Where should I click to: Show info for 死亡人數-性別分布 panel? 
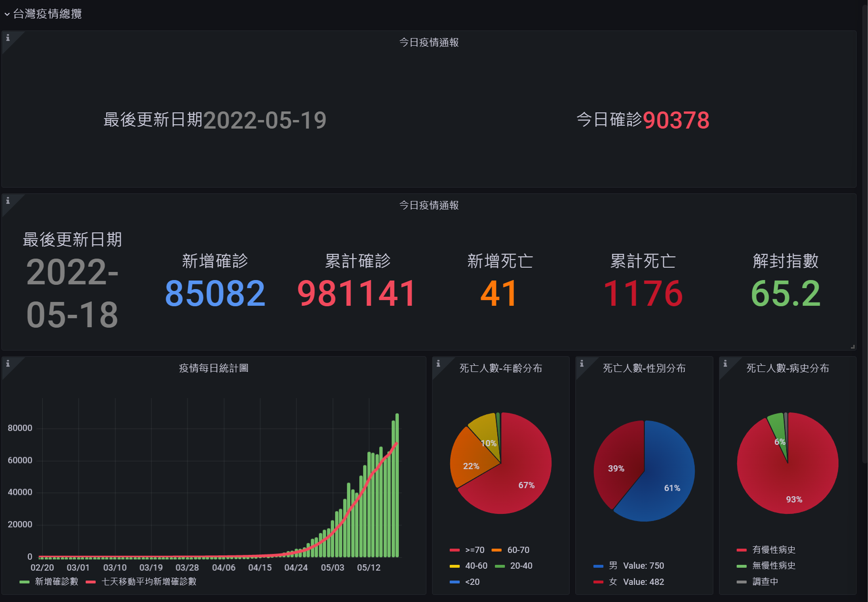pos(582,364)
